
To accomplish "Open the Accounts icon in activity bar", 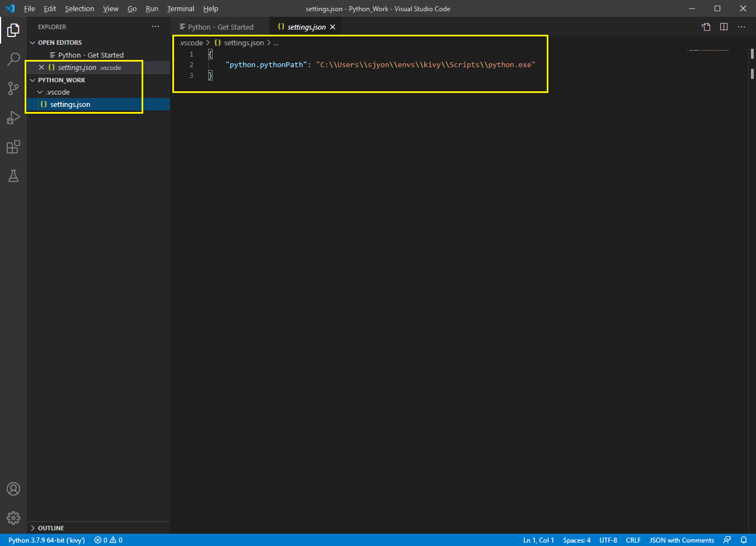I will coord(13,489).
